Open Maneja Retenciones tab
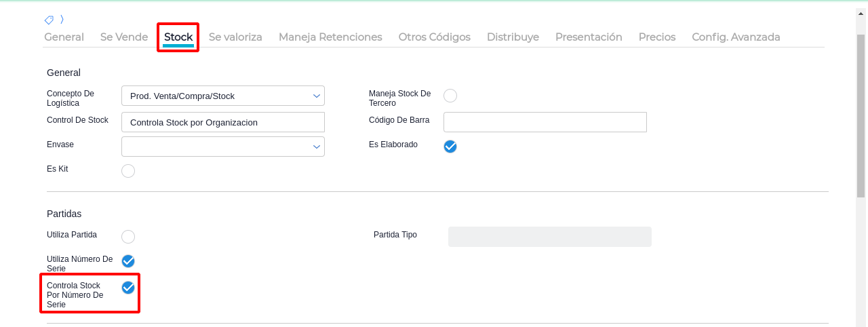 330,37
